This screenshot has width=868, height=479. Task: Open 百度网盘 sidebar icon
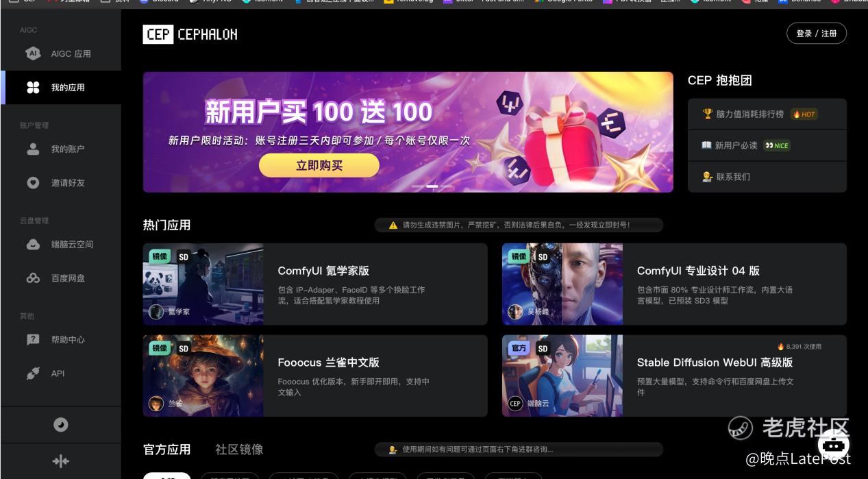tap(33, 278)
